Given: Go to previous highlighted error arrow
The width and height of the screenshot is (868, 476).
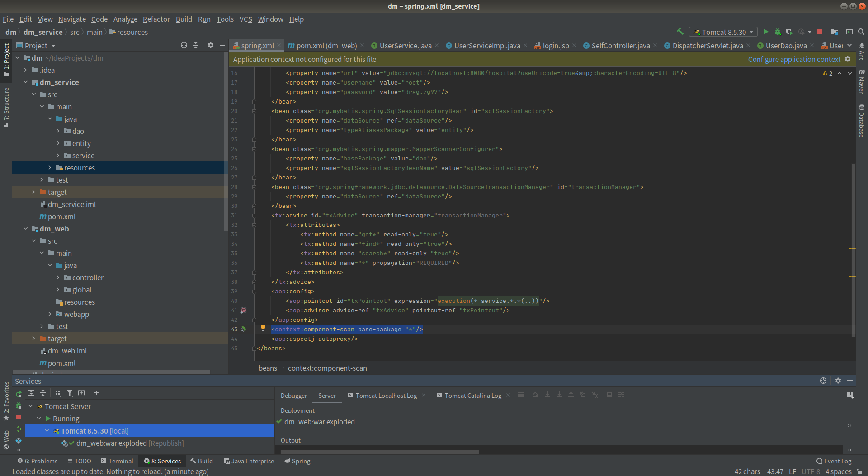Looking at the screenshot, I should pyautogui.click(x=840, y=73).
